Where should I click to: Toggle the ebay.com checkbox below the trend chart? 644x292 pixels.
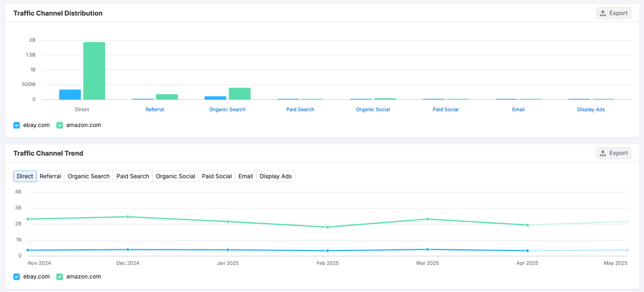16,277
